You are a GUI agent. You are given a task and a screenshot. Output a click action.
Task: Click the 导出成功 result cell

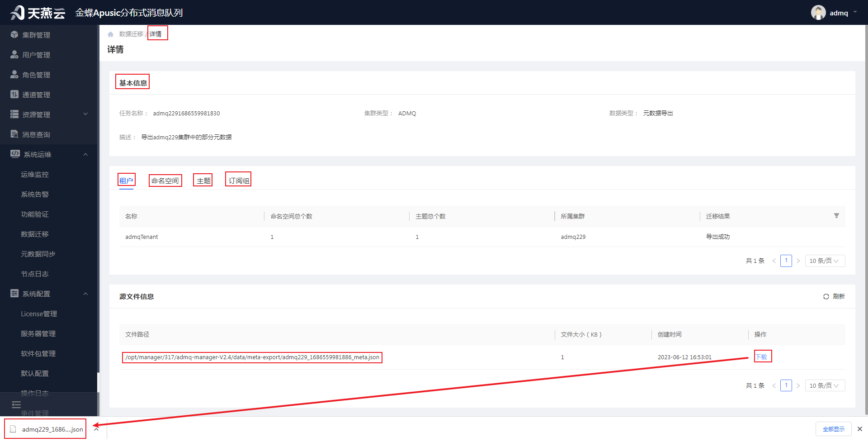pyautogui.click(x=718, y=237)
